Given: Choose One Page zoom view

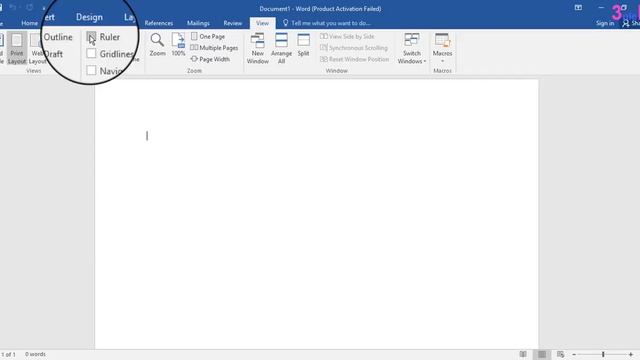Looking at the screenshot, I should [x=208, y=36].
